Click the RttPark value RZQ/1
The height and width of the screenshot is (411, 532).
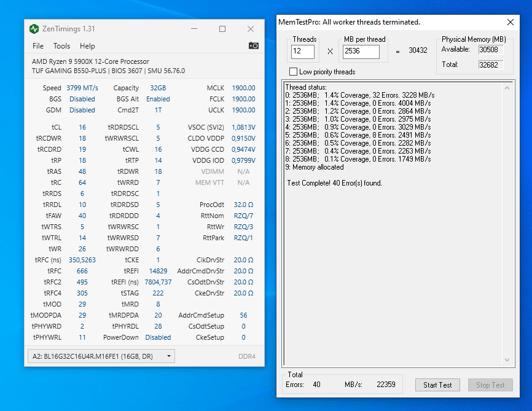point(243,238)
